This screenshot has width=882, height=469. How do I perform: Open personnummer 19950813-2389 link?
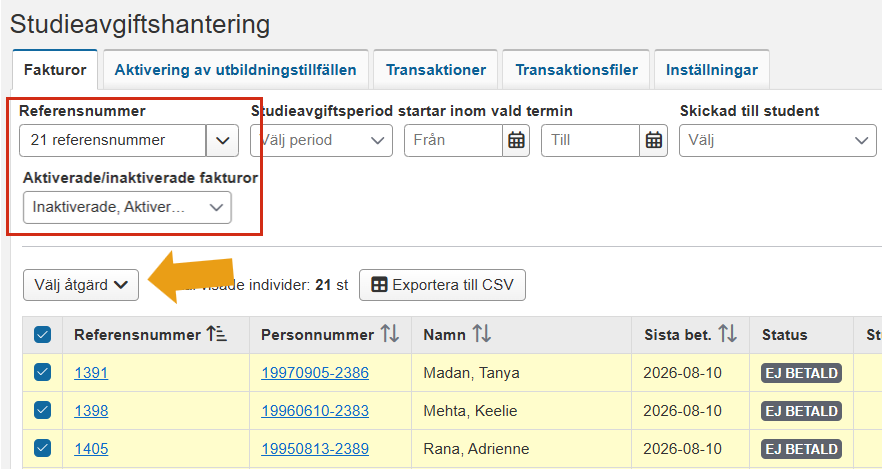coord(315,449)
